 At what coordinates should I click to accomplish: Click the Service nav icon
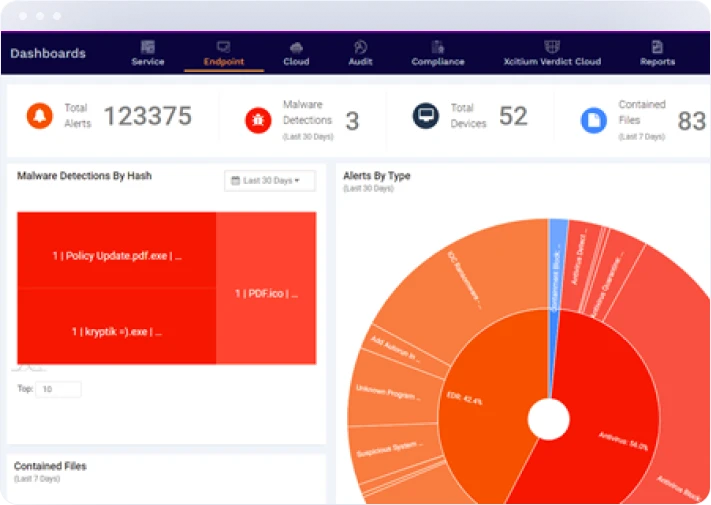[147, 47]
